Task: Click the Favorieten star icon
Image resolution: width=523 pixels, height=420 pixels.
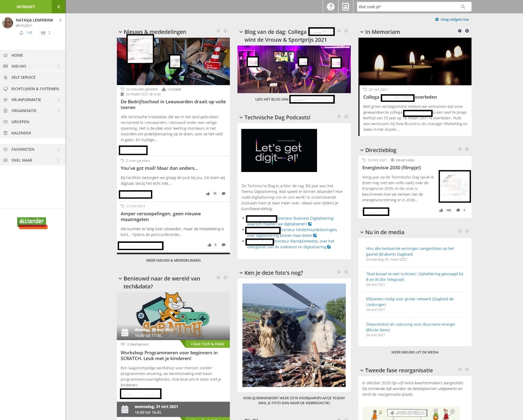Action: 6,149
